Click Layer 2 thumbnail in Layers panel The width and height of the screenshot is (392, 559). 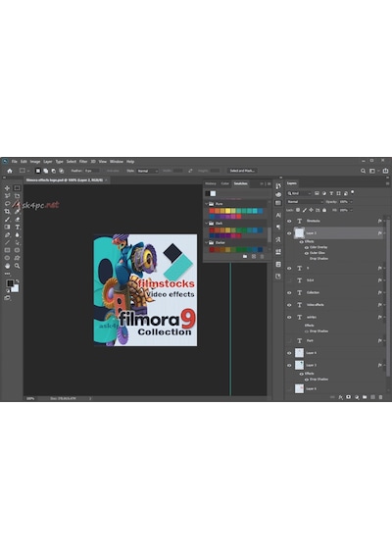299,233
